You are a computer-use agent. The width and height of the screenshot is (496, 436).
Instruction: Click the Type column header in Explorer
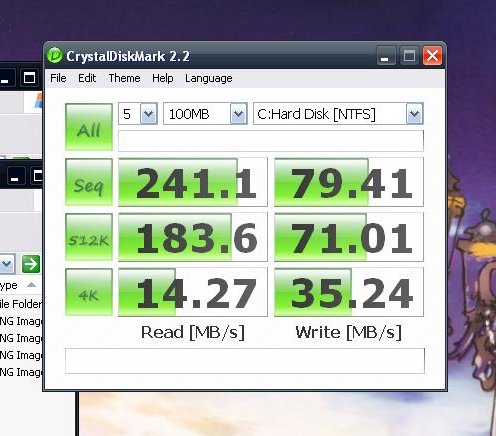pos(18,285)
